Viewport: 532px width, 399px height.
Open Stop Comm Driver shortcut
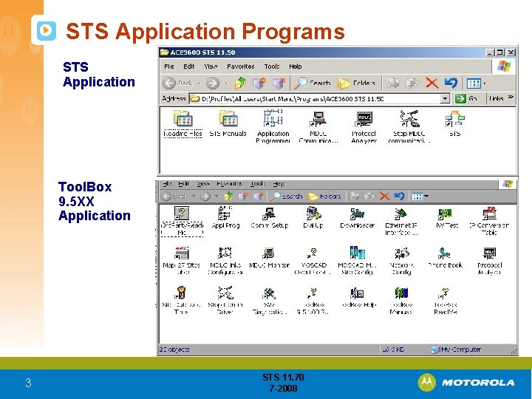coord(225,301)
